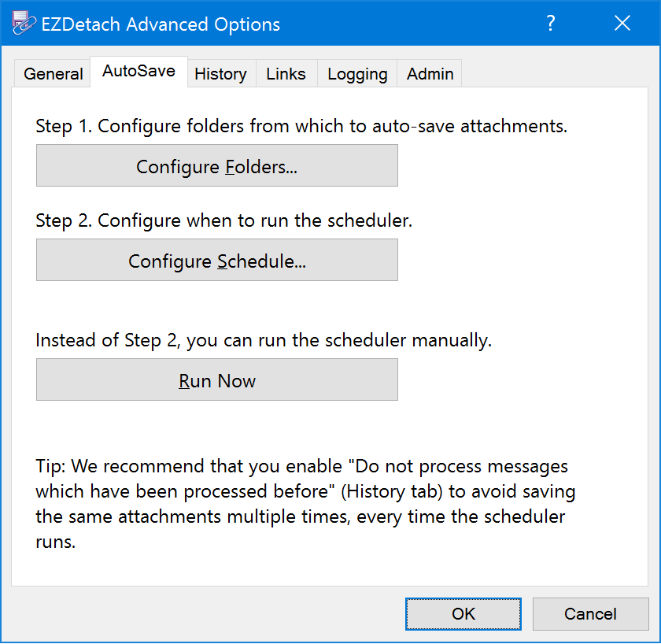Open the History tab
This screenshot has height=644, width=661.
click(x=221, y=74)
